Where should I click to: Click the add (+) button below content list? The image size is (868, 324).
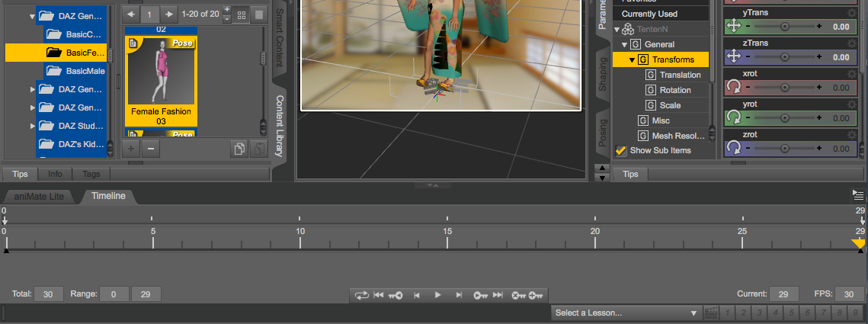(130, 149)
